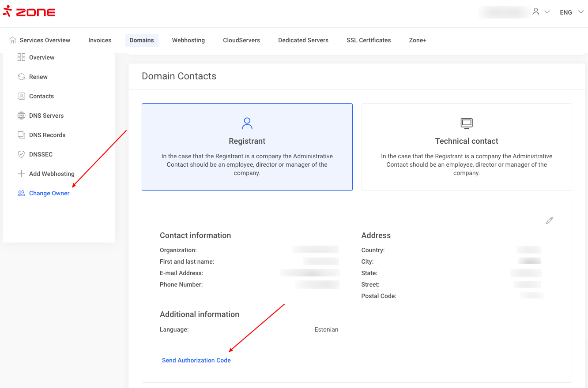Switch to the Invoices tab
Image resolution: width=588 pixels, height=388 pixels.
click(x=100, y=40)
